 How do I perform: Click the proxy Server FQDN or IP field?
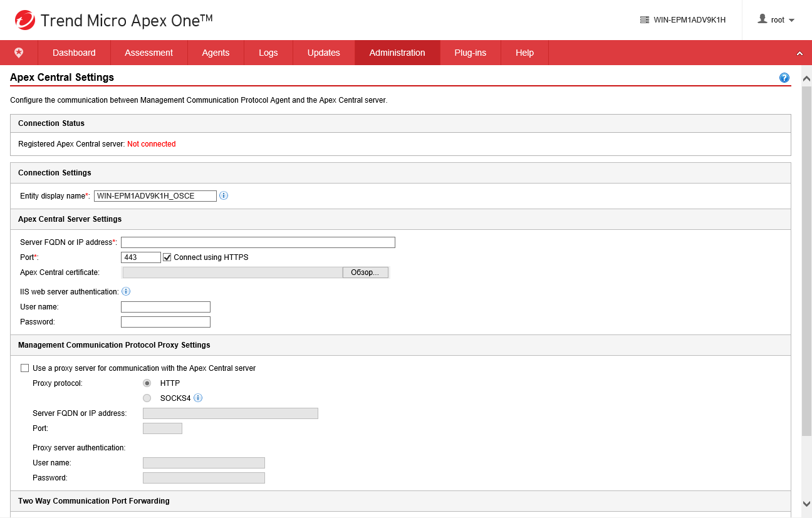pyautogui.click(x=231, y=413)
